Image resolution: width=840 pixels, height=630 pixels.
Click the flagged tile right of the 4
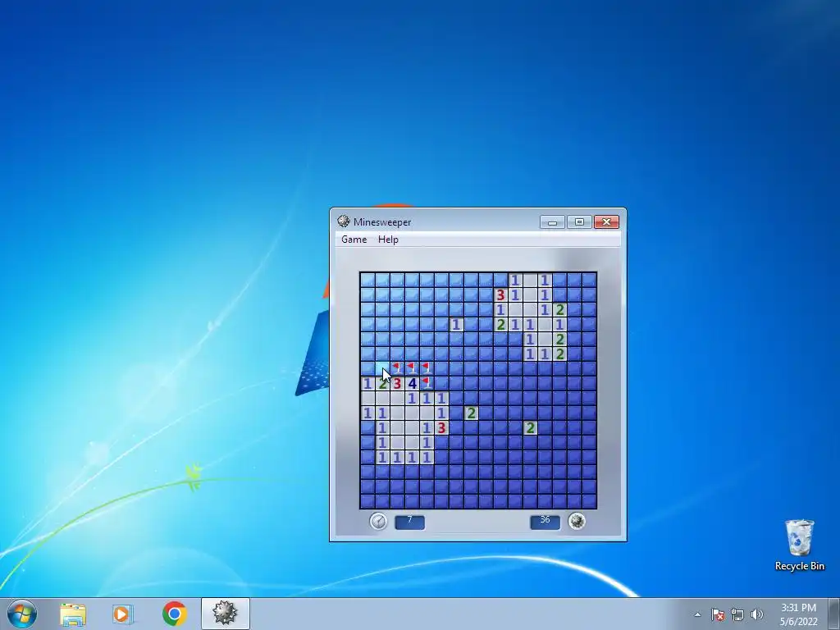[427, 383]
